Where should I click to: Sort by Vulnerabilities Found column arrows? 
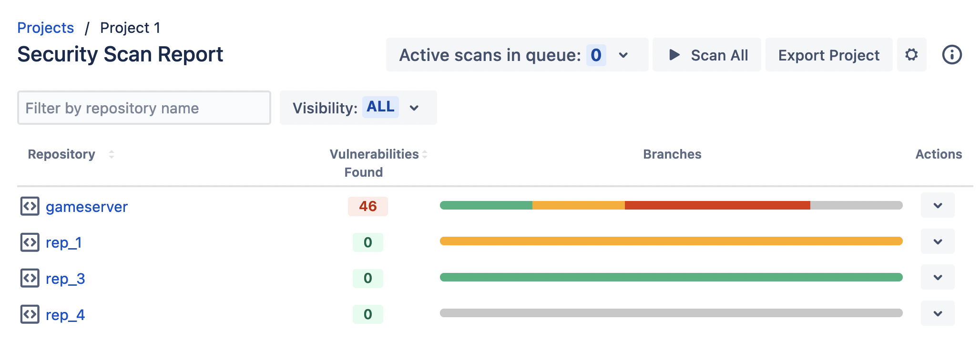425,154
